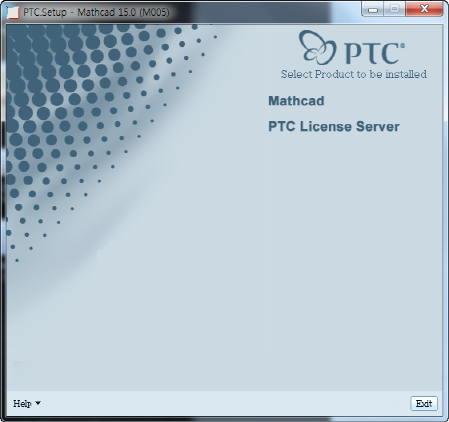The width and height of the screenshot is (449, 422).
Task: Click the PTC.Setup title bar icon
Action: pyautogui.click(x=13, y=12)
